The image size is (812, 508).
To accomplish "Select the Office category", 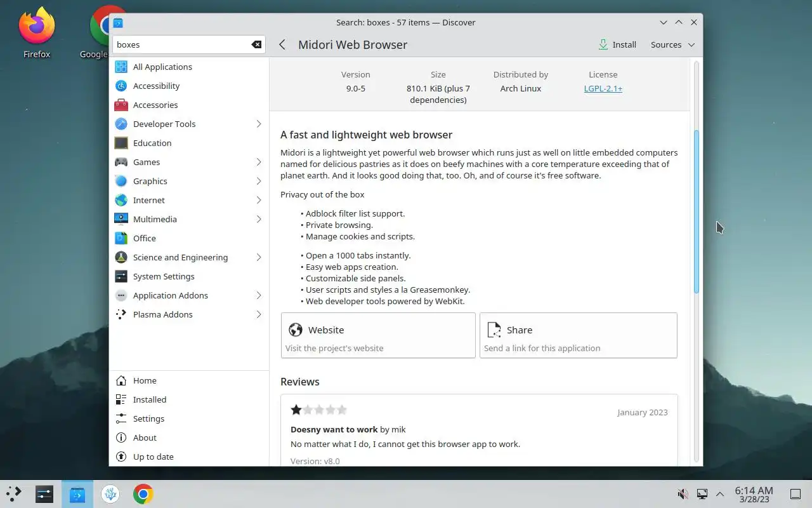I will coord(189,238).
